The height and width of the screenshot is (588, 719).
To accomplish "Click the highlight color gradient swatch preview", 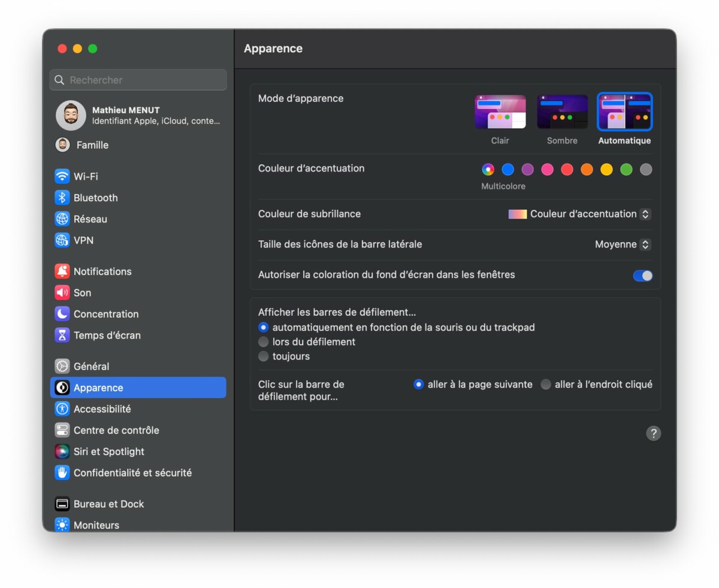I will click(518, 214).
